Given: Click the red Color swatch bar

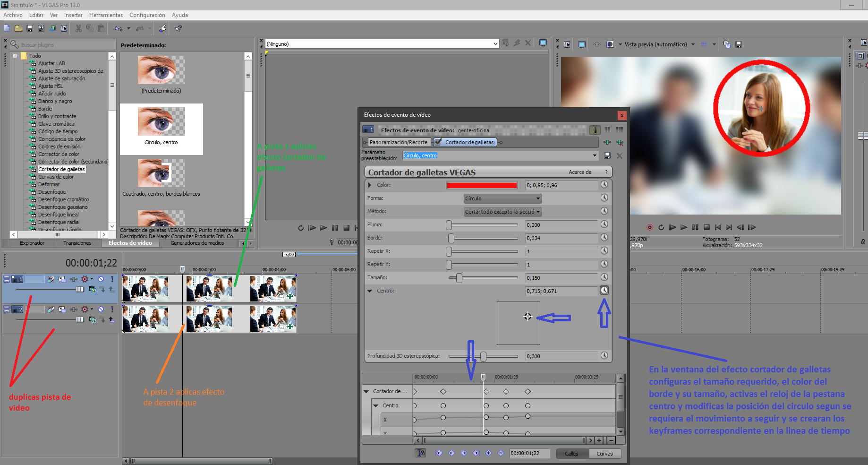Looking at the screenshot, I should click(482, 185).
